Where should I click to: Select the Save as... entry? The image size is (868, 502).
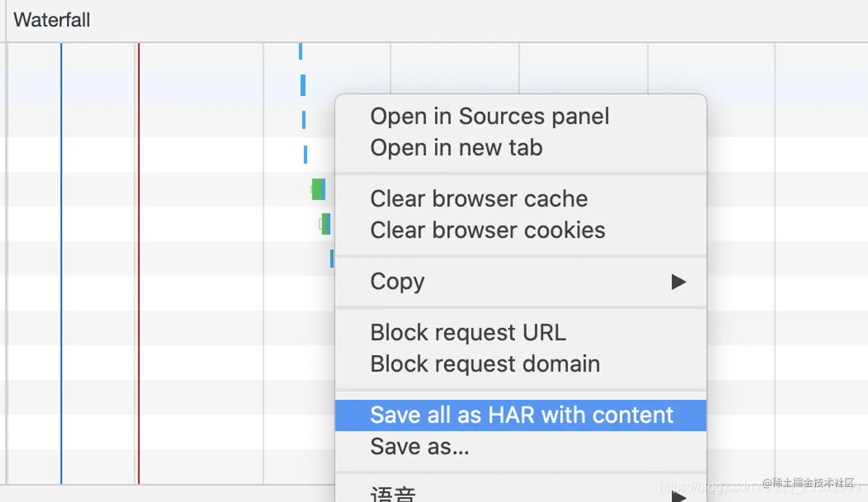(x=420, y=447)
